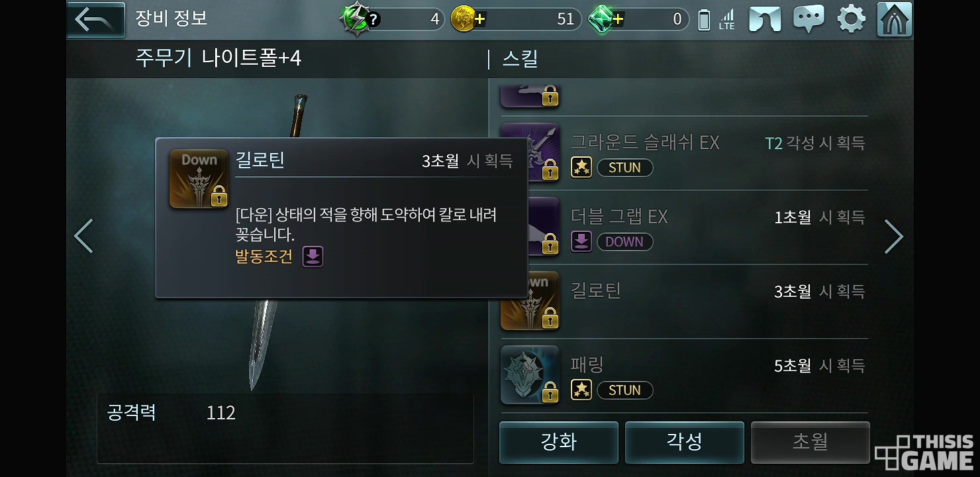Select the 길로틴 skill row in list
Screen dimensions: 980x477
click(684, 301)
